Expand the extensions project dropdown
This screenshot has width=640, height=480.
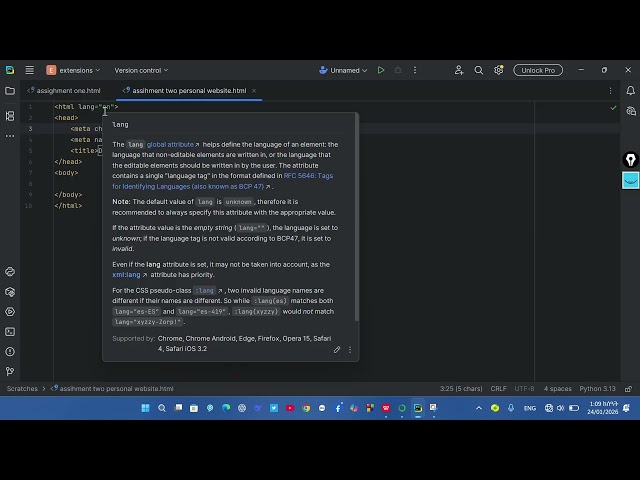tap(73, 70)
